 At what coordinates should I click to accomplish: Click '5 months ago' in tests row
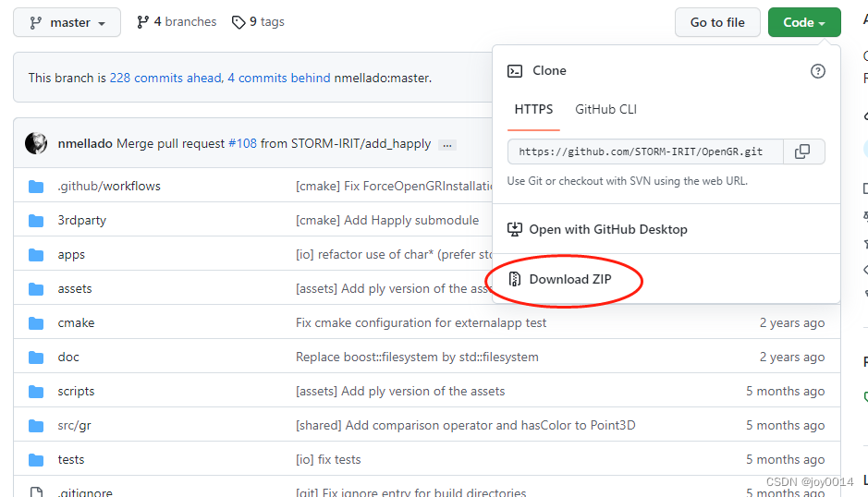[x=786, y=459]
